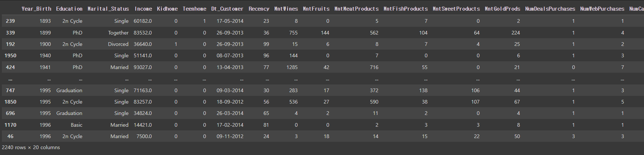Screen dimensions: 644x155
Task: Click the Divorced marital status cell
Action: 118,44
